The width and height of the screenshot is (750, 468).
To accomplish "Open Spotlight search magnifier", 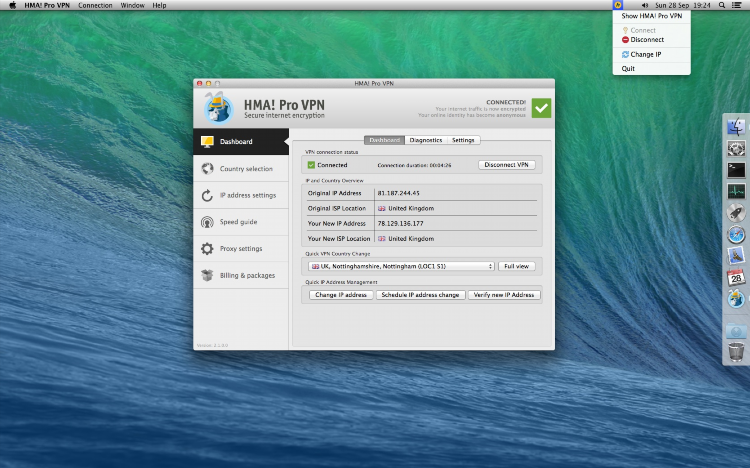I will coord(722,5).
